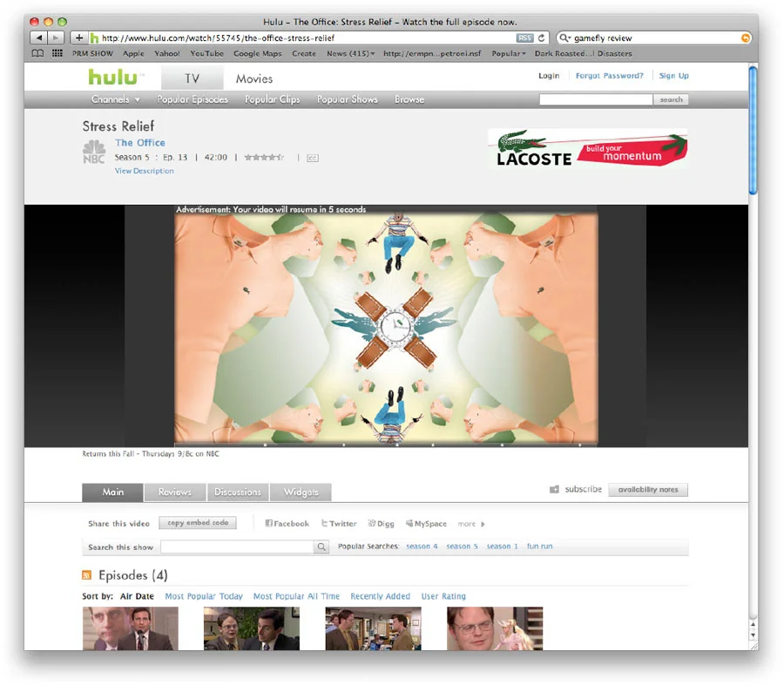The height and width of the screenshot is (686, 784).
Task: Open the YouTube bookmark
Action: (206, 53)
